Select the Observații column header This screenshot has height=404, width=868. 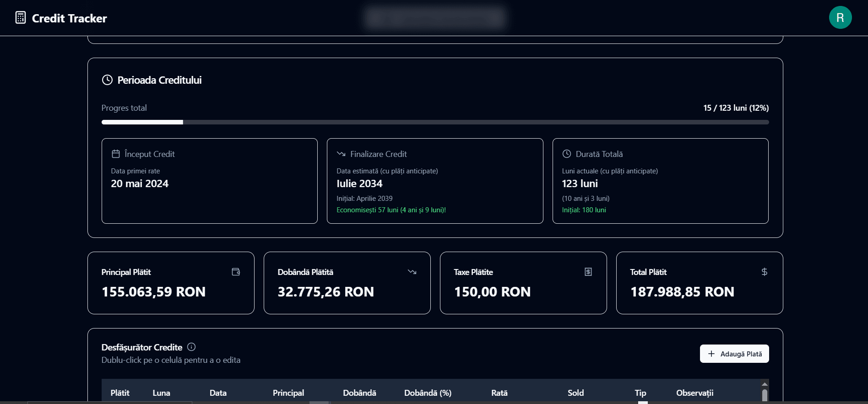694,393
